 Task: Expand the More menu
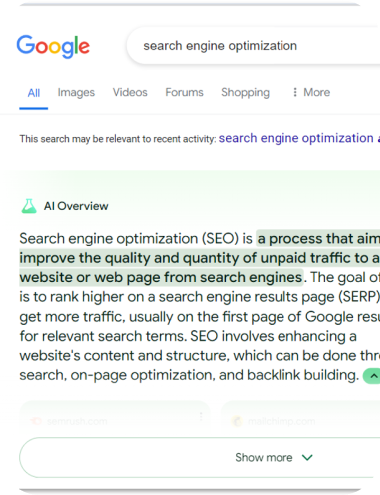point(311,92)
